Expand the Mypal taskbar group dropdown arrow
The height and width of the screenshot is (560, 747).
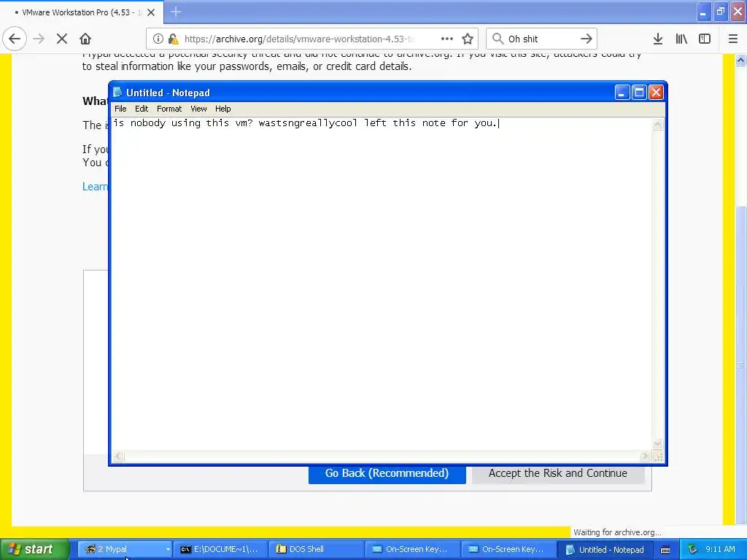point(168,549)
